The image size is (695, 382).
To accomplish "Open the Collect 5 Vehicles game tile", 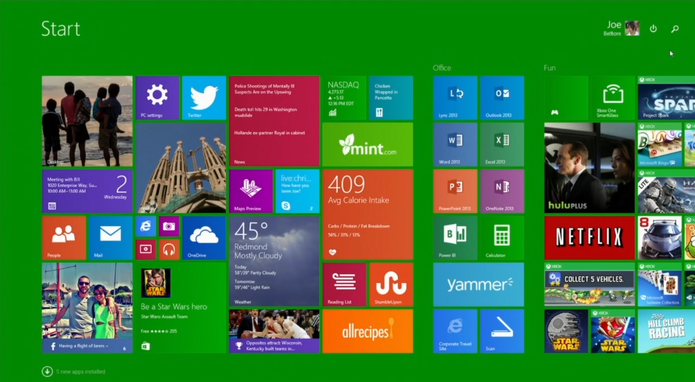I will [x=590, y=285].
